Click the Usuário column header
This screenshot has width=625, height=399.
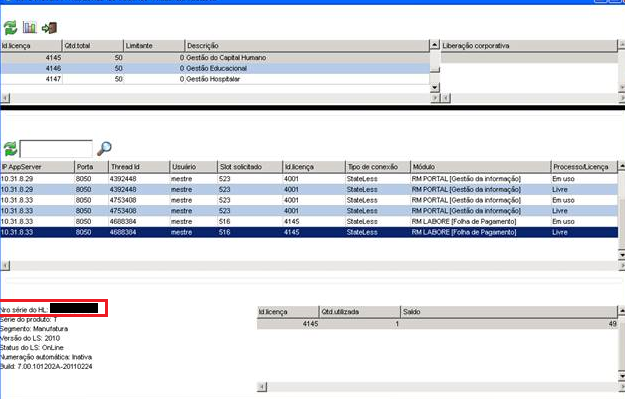pos(193,167)
